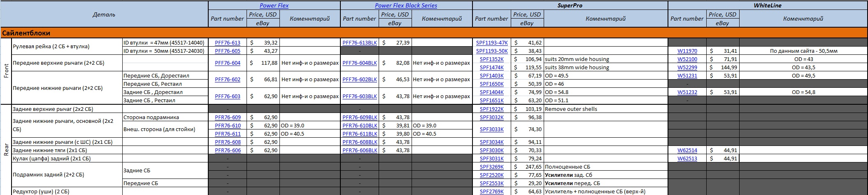Follow the SPF2769K part link
The width and height of the screenshot is (868, 195).
[x=491, y=192]
